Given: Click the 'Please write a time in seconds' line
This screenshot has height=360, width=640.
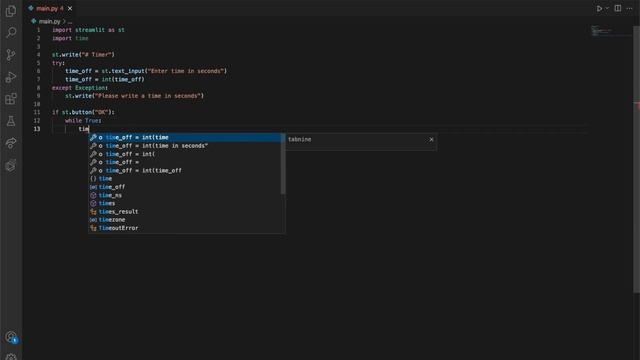Looking at the screenshot, I should pyautogui.click(x=134, y=96).
